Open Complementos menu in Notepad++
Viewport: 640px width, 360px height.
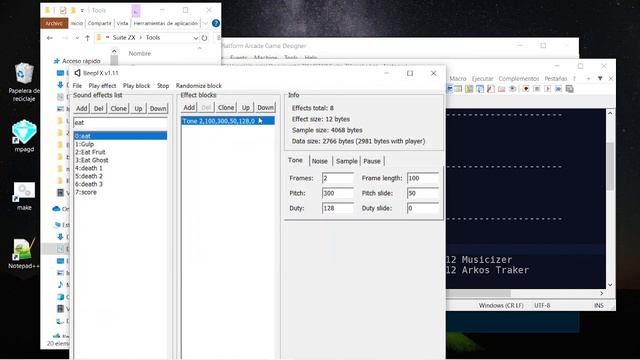[519, 78]
